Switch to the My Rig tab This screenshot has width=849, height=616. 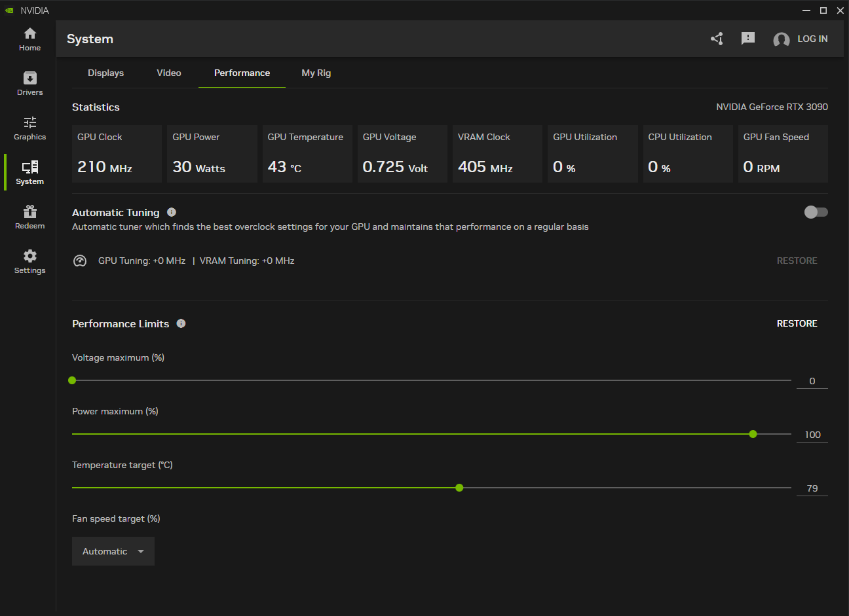pyautogui.click(x=316, y=73)
